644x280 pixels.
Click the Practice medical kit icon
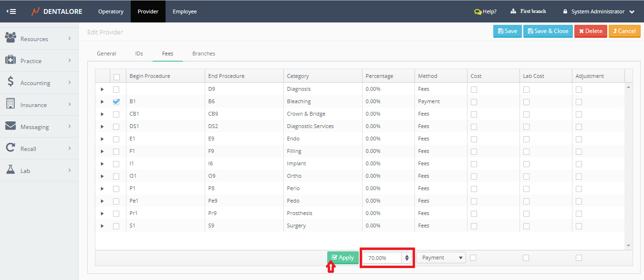(x=10, y=60)
